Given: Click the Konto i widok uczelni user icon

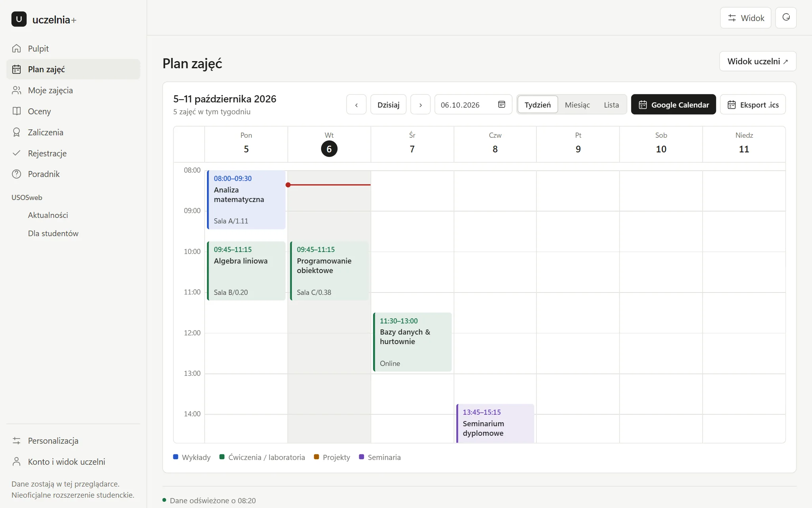Looking at the screenshot, I should pos(16,462).
